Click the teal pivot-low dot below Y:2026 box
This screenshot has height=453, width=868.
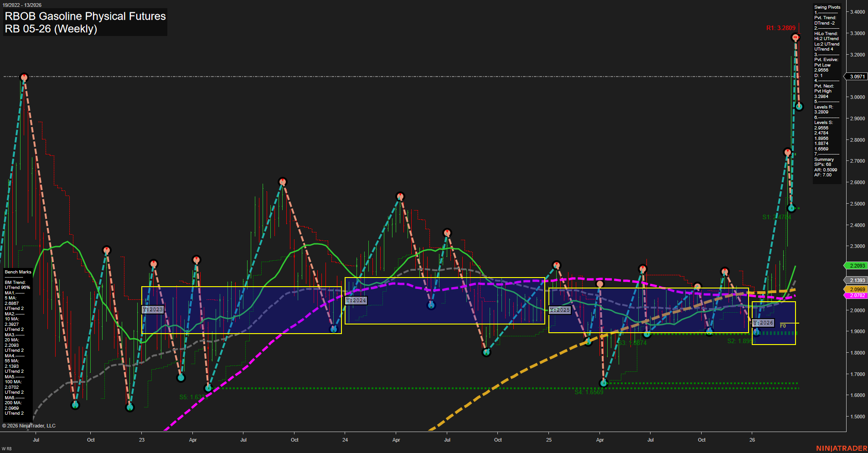point(757,331)
